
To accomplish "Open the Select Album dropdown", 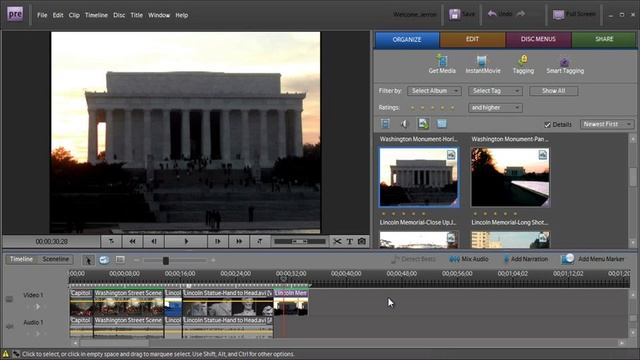I will click(x=434, y=91).
